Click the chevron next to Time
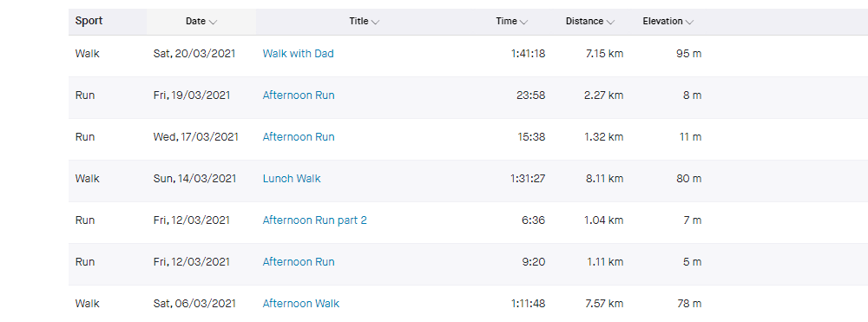The height and width of the screenshot is (322, 868). click(523, 22)
